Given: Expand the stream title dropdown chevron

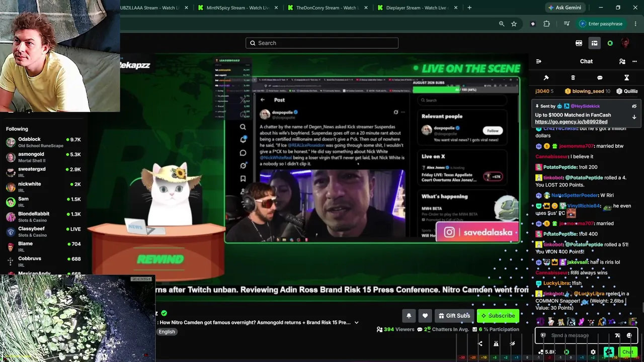Looking at the screenshot, I should (x=356, y=322).
